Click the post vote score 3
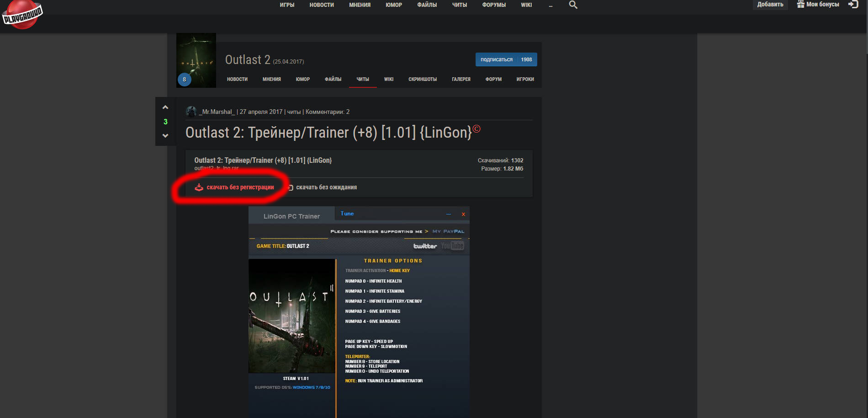868x418 pixels. 165,122
